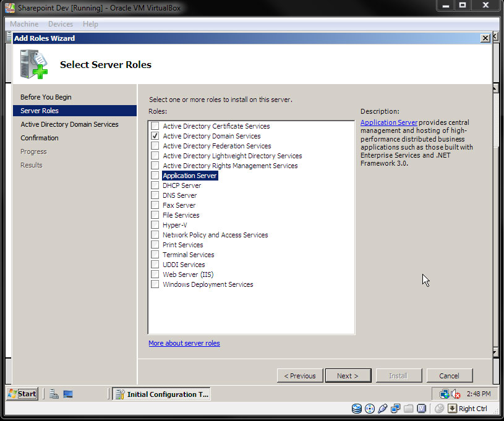The height and width of the screenshot is (421, 504).
Task: Check the Active Directory Federation Services checkbox
Action: coord(155,146)
